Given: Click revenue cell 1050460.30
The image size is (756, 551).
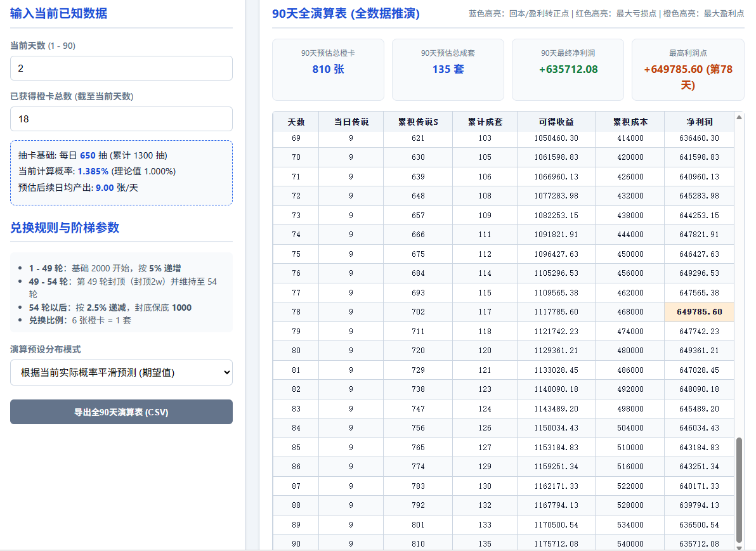Looking at the screenshot, I should tap(556, 138).
